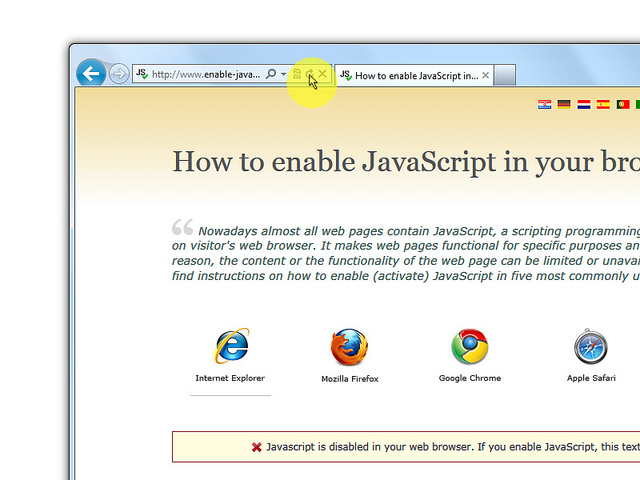The image size is (640, 480).
Task: Click the address bar URL text
Action: (x=206, y=74)
